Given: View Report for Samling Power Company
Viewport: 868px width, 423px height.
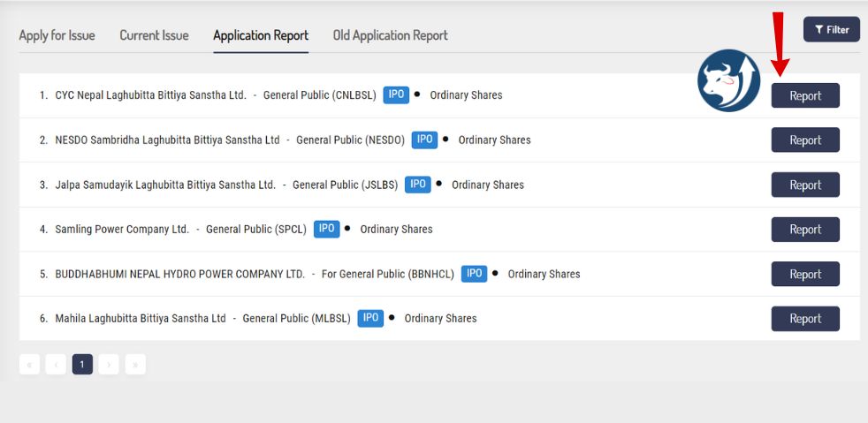Looking at the screenshot, I should (x=805, y=230).
